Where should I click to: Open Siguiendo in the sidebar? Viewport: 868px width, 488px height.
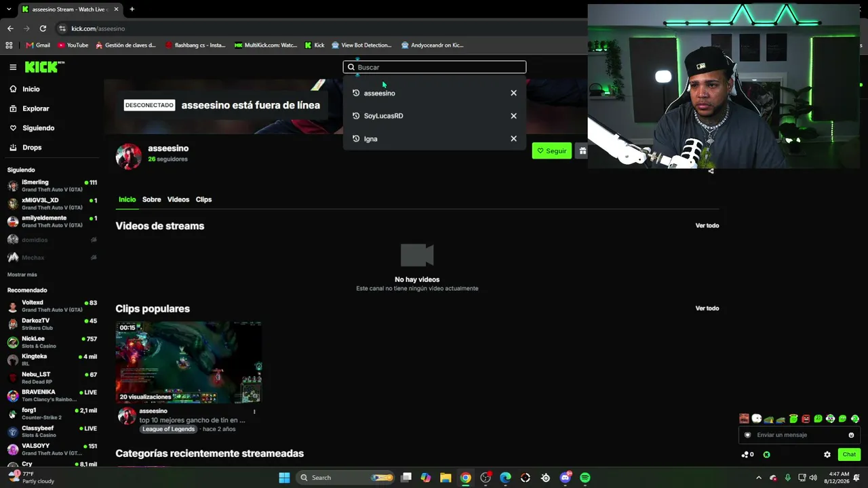click(x=32, y=128)
